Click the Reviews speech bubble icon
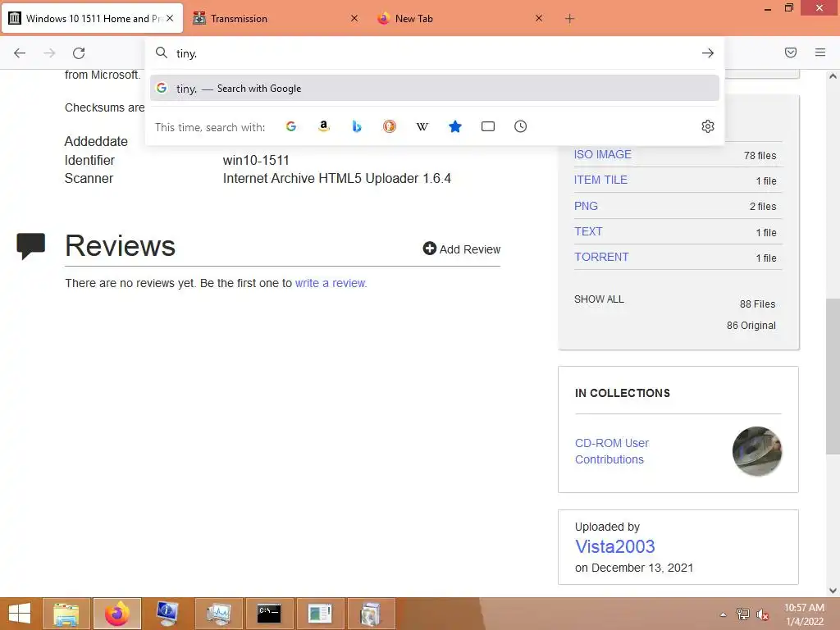This screenshot has width=840, height=630. [x=31, y=246]
